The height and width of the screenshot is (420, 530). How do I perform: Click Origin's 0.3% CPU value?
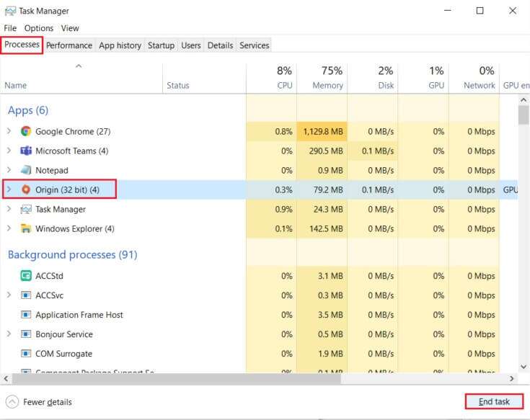[283, 189]
